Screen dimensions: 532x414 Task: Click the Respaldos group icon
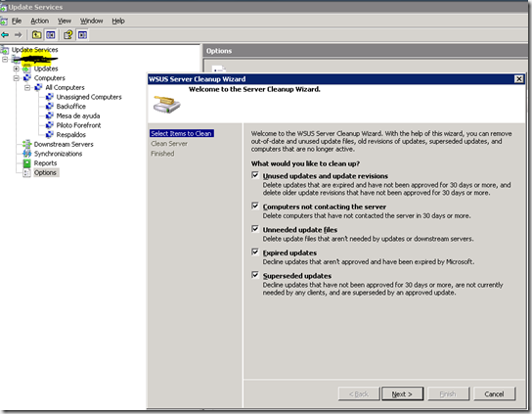[50, 135]
